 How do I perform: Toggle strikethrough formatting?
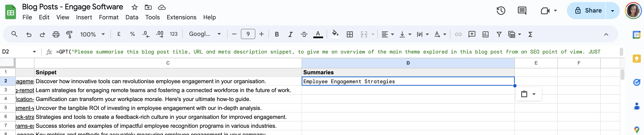(304, 34)
